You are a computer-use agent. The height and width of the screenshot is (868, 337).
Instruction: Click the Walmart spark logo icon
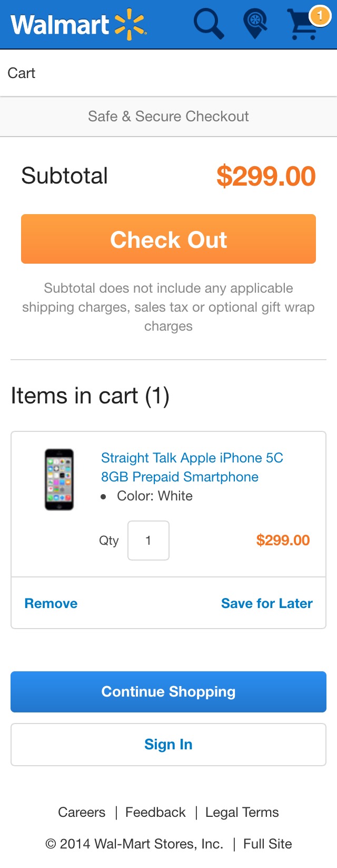tap(129, 23)
